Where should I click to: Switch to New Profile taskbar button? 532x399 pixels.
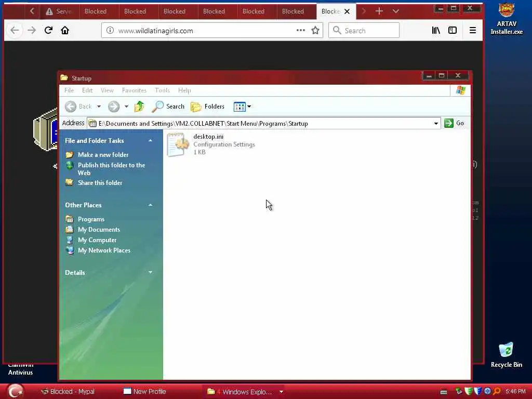(x=145, y=392)
